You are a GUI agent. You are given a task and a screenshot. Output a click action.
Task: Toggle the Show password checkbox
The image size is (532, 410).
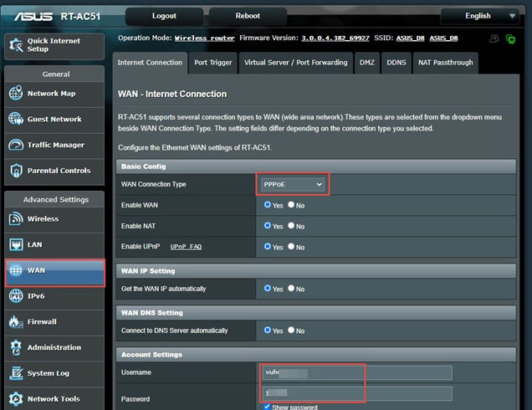267,407
